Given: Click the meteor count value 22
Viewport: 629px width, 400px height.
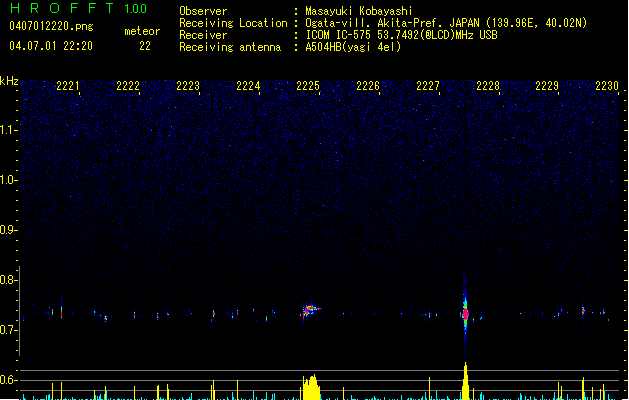Looking at the screenshot, I should 145,46.
